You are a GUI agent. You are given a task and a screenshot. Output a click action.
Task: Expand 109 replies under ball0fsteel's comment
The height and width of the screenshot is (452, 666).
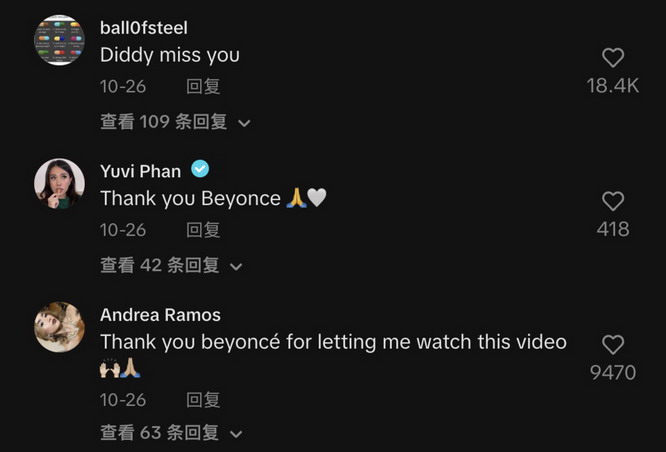pyautogui.click(x=175, y=122)
